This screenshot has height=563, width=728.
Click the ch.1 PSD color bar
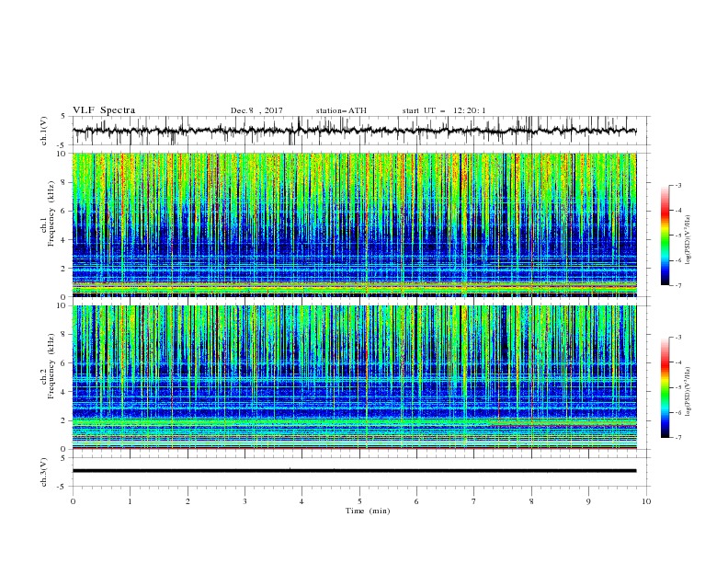[x=665, y=235]
